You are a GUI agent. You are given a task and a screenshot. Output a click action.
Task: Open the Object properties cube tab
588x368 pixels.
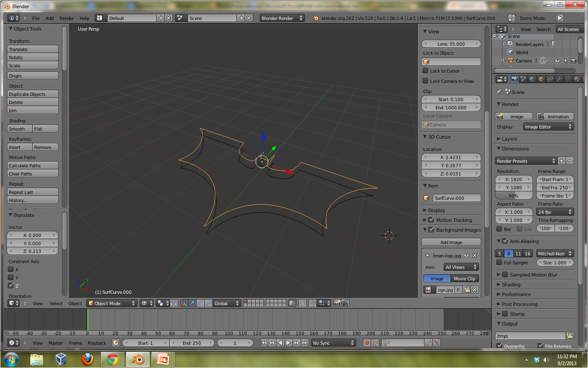[542, 79]
